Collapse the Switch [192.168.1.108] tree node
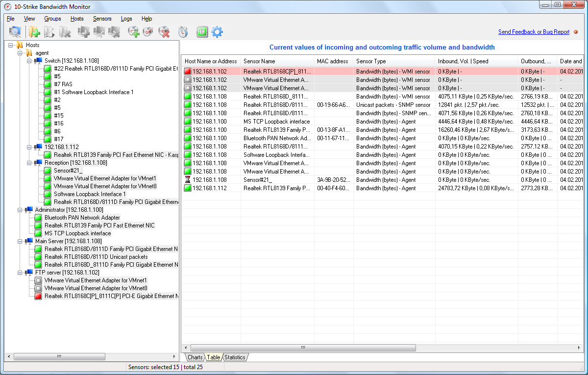Screen dimensions: 588x375 pyautogui.click(x=29, y=60)
